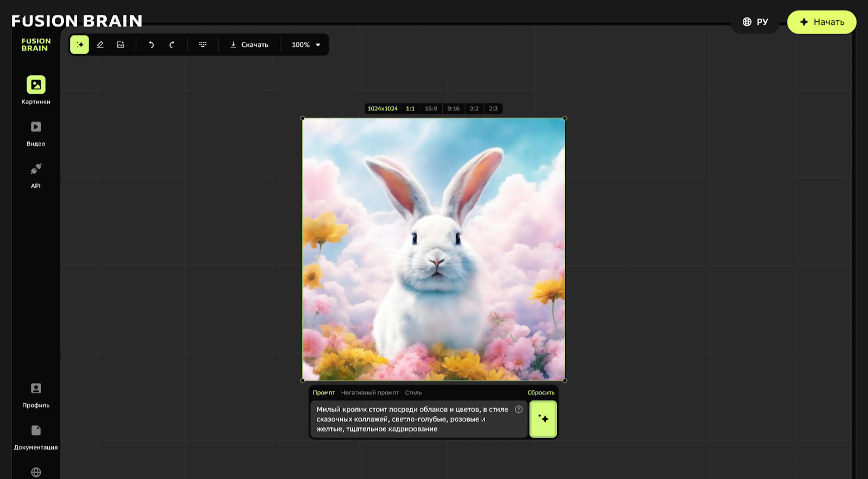This screenshot has height=479, width=868.
Task: Redo the last action
Action: tap(172, 44)
